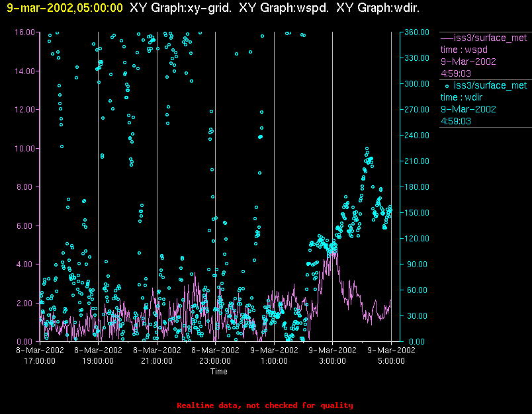The image size is (532, 414).
Task: Click the 9-Mar-2002 5:00:00 time axis label
Action: click(x=391, y=355)
